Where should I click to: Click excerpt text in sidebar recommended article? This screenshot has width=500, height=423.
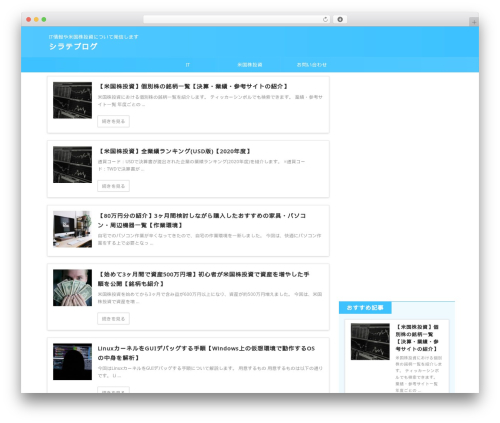(419, 374)
